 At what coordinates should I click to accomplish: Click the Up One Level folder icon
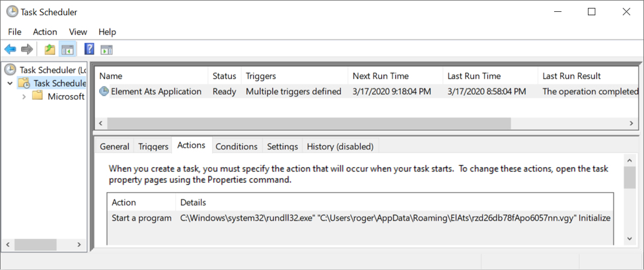pyautogui.click(x=50, y=50)
